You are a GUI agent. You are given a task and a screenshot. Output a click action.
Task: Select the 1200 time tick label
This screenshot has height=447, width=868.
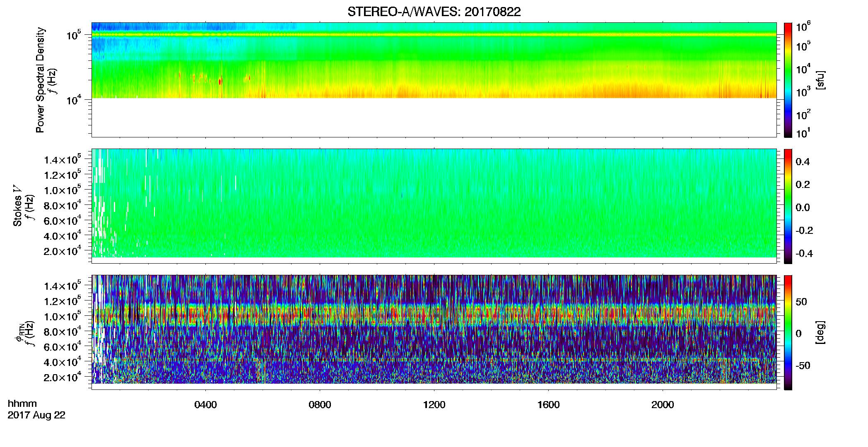434,405
